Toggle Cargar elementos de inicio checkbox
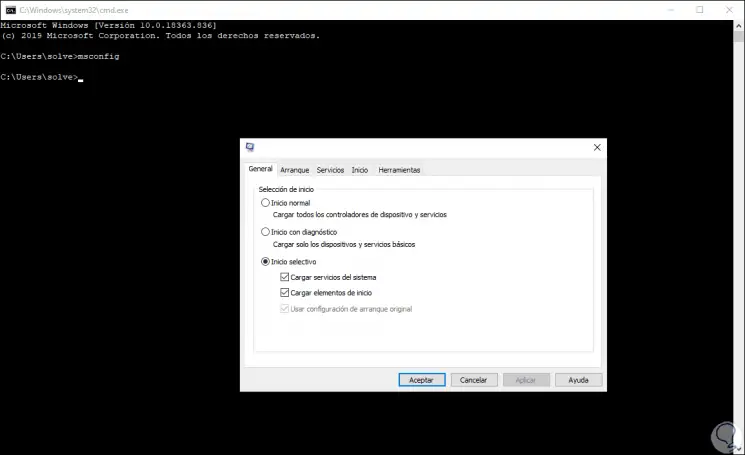The width and height of the screenshot is (745, 455). [285, 293]
